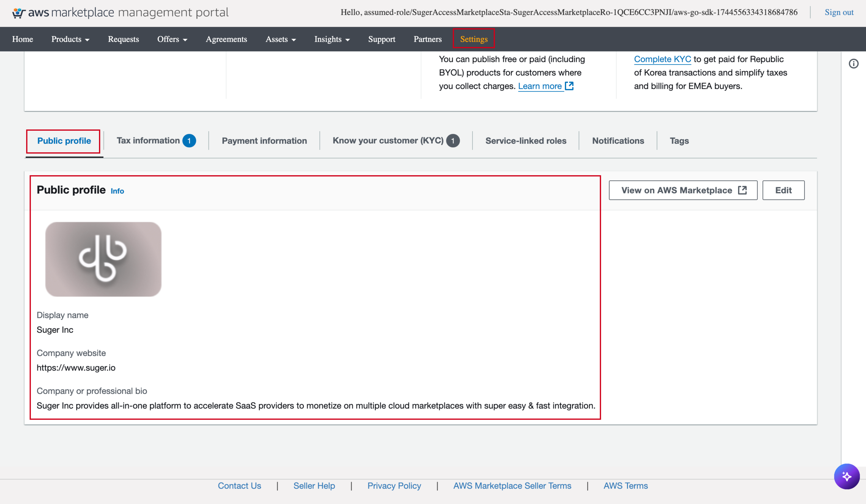The image size is (866, 504).
Task: Switch to Know your customer (KYC) tab
Action: (388, 141)
